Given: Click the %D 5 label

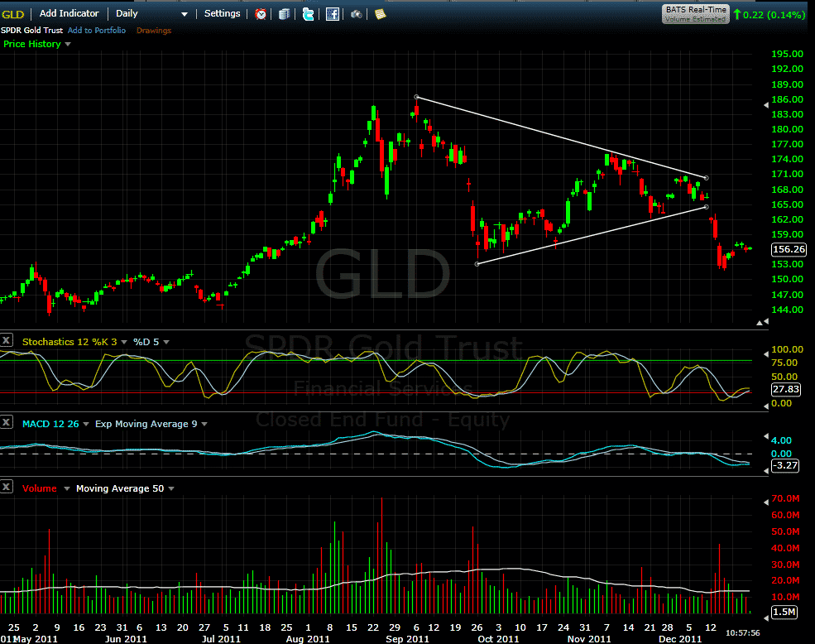Looking at the screenshot, I should [x=146, y=342].
